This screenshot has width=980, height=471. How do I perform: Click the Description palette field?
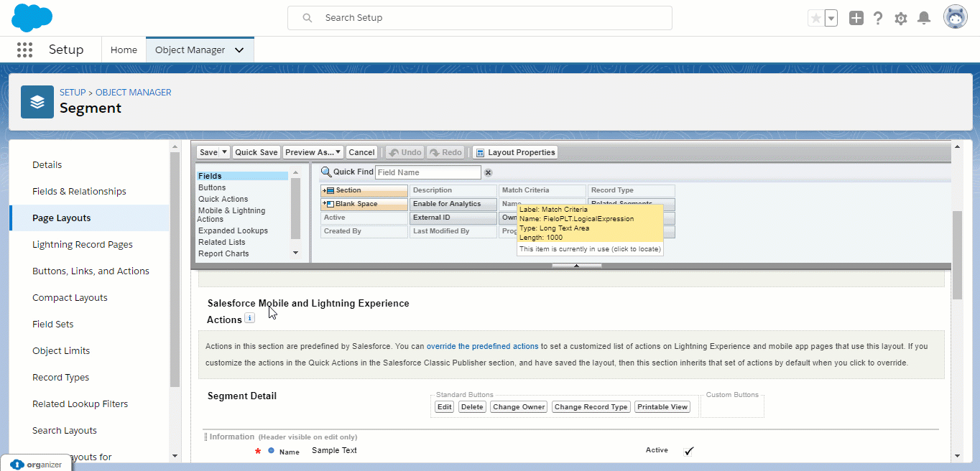point(453,190)
